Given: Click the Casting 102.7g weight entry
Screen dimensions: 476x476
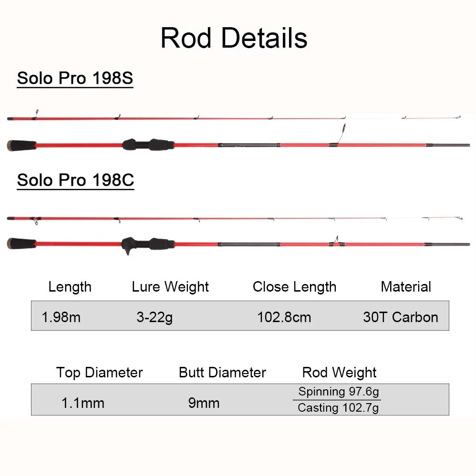Looking at the screenshot, I should click(338, 408).
